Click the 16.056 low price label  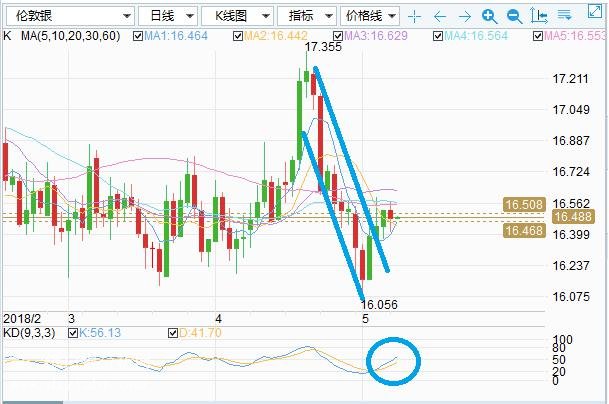(x=379, y=305)
